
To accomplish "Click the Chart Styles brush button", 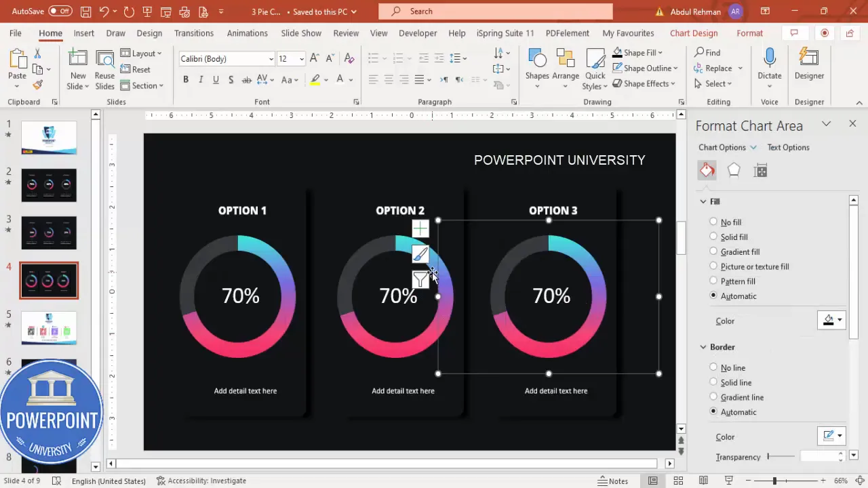I will (x=420, y=254).
